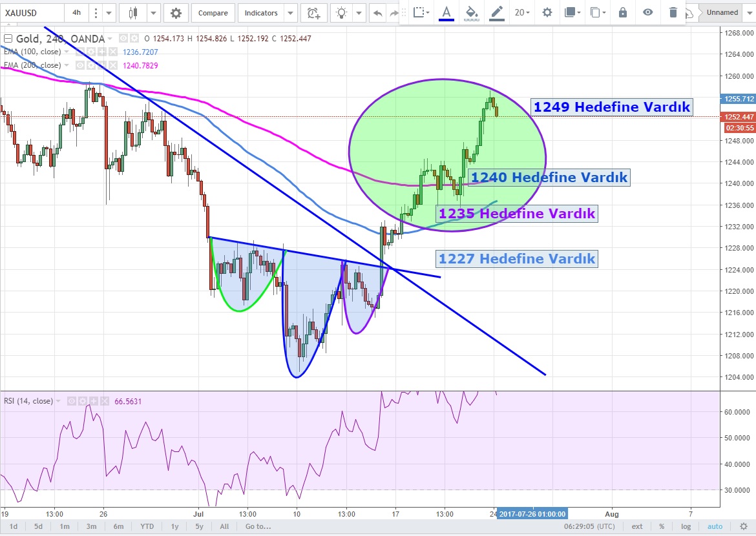The image size is (756, 536).
Task: Click the alert clock icon
Action: (313, 13)
